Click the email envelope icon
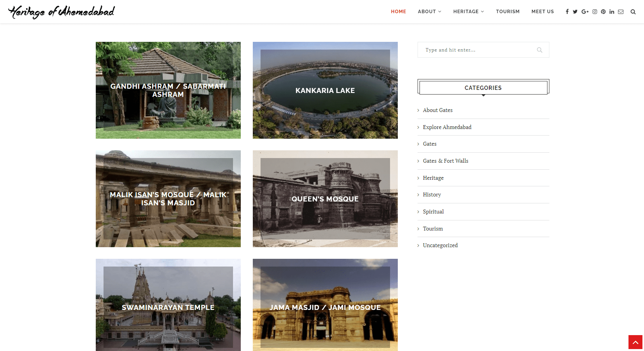The height and width of the screenshot is (351, 644). (x=621, y=12)
